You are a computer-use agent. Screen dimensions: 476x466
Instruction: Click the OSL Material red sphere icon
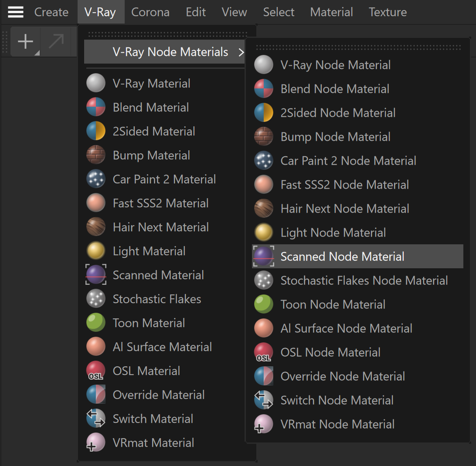[96, 371]
